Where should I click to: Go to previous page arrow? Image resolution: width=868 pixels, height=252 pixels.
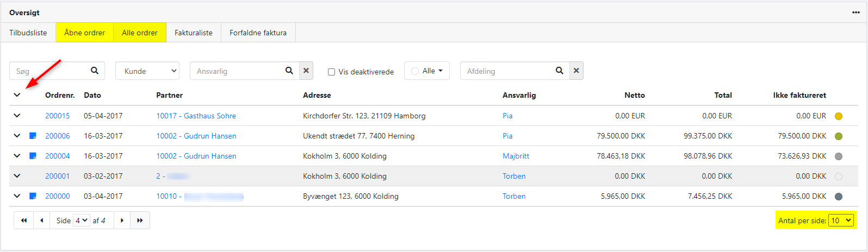click(x=42, y=220)
